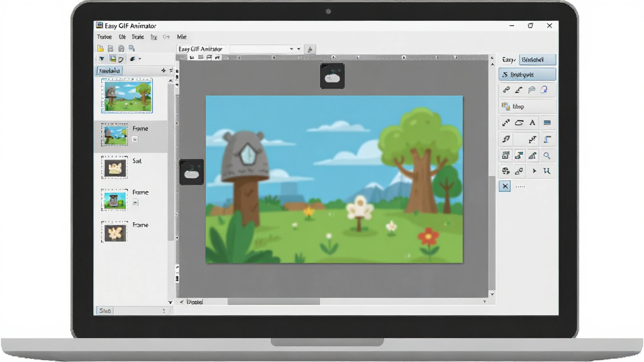Expand the arrow beside the dark cube toolbar icon
Viewport: 644px width, 362px height.
(x=140, y=59)
